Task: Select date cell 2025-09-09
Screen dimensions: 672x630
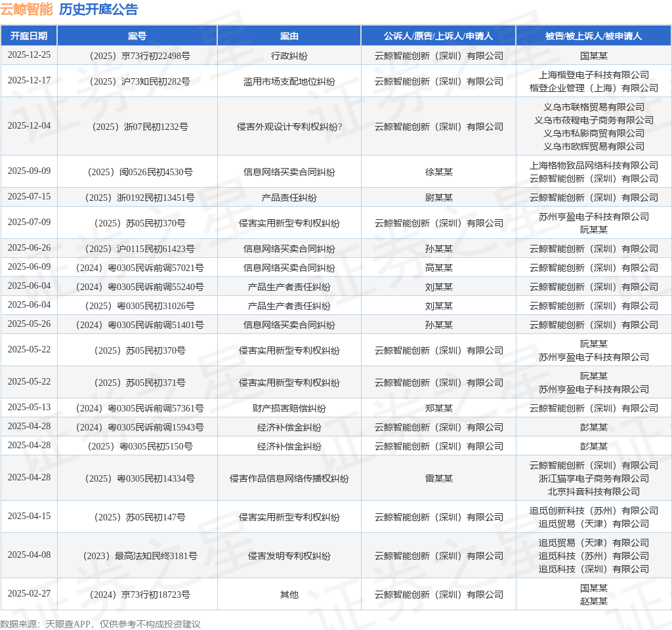Action: click(x=29, y=171)
